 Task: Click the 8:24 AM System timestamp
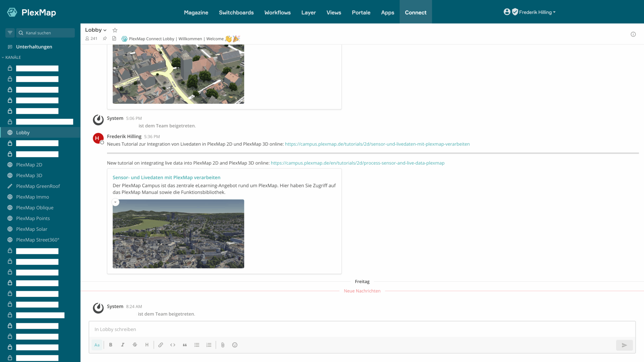(134, 306)
